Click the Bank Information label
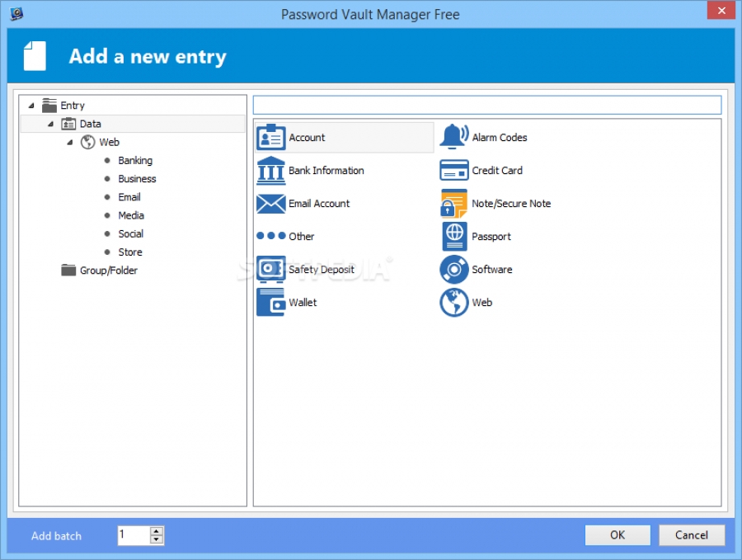 click(326, 171)
